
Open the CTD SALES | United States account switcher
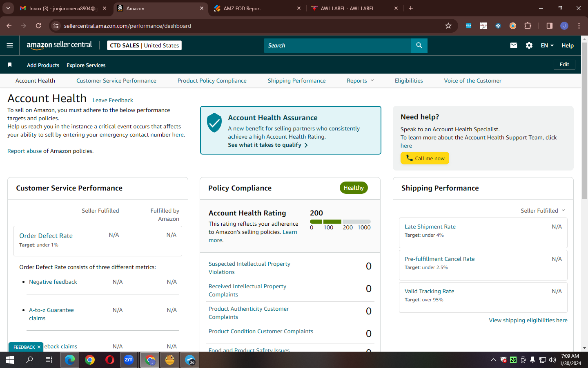(x=144, y=45)
